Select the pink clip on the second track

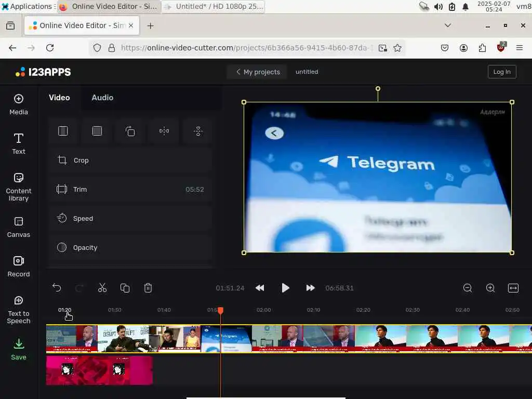click(x=99, y=370)
